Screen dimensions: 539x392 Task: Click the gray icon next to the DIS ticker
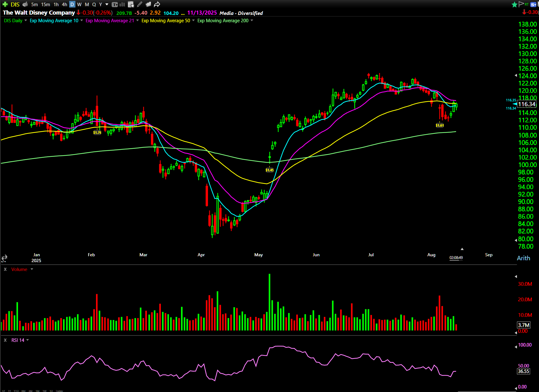[25, 4]
